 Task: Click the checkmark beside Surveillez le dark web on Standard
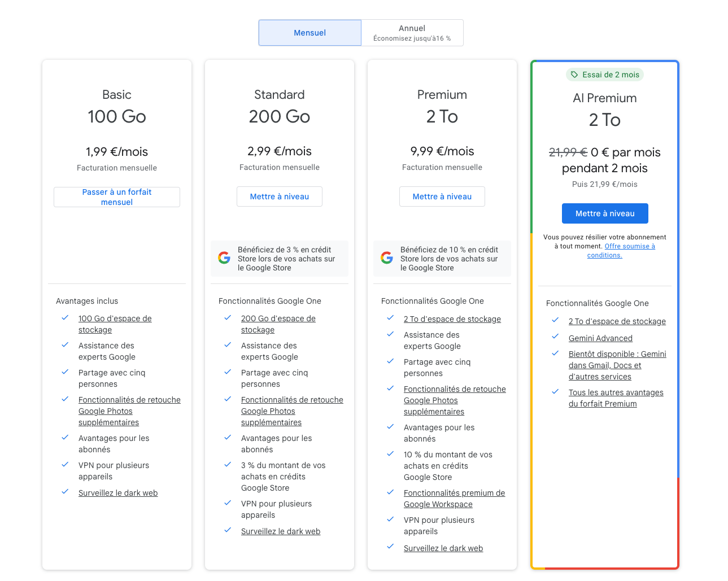(x=228, y=531)
